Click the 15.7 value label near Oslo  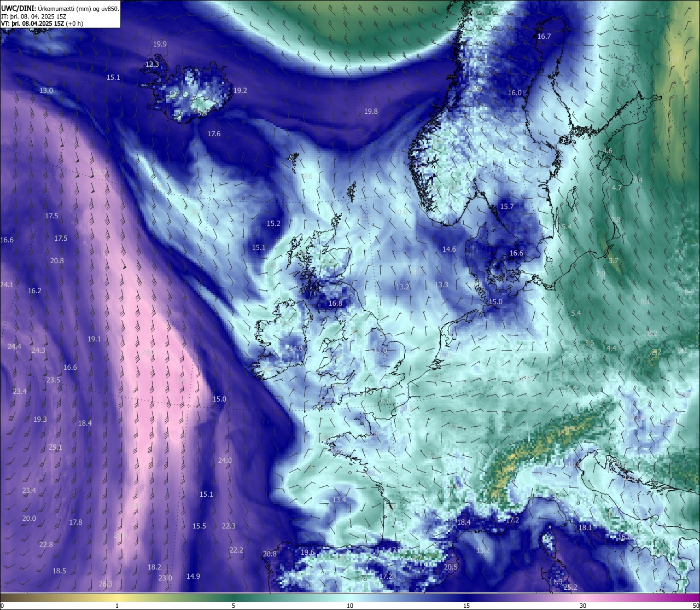click(507, 207)
